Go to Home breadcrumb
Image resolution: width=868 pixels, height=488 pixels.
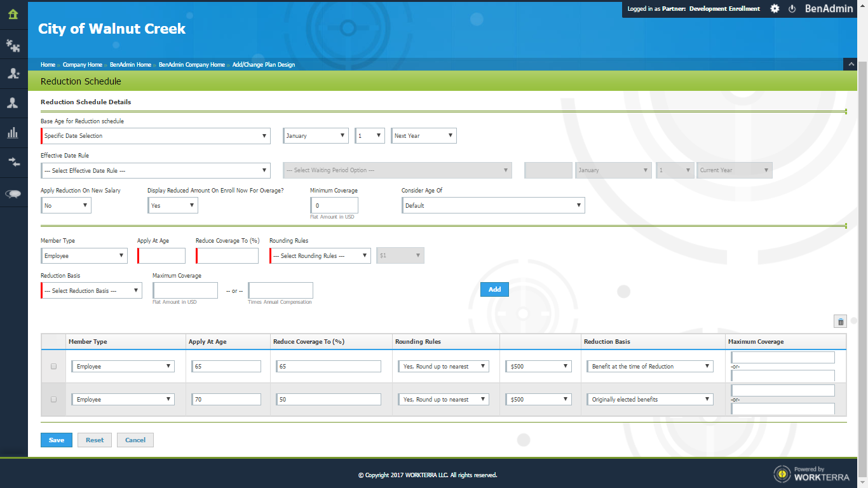(48, 65)
